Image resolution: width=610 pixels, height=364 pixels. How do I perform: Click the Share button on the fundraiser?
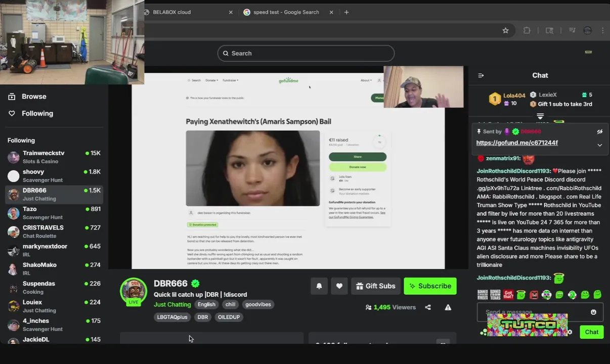[x=358, y=157]
